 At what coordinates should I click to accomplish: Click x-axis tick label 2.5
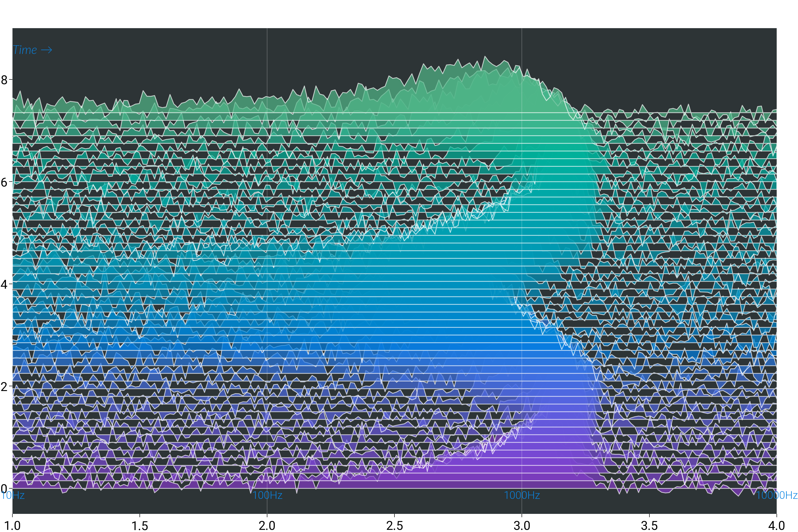(394, 526)
